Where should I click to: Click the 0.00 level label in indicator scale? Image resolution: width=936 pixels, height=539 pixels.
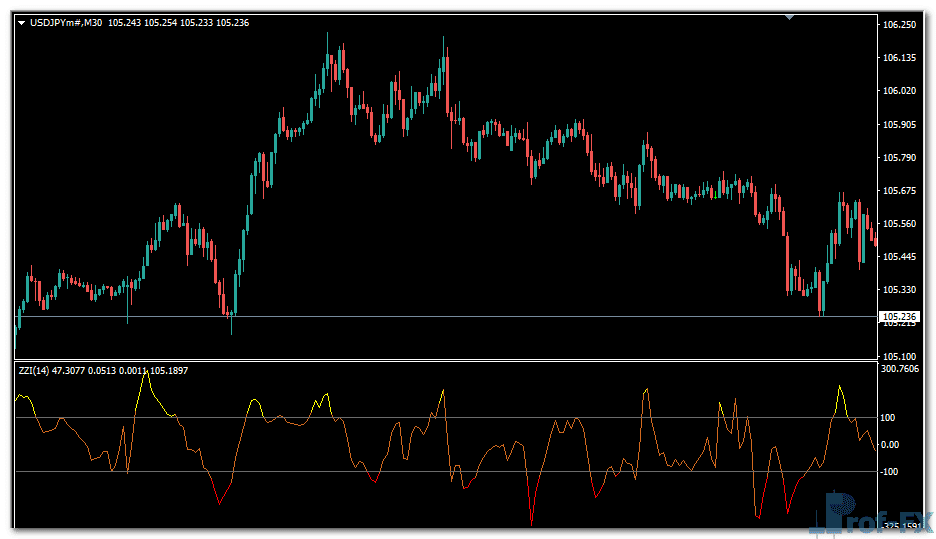(x=892, y=445)
